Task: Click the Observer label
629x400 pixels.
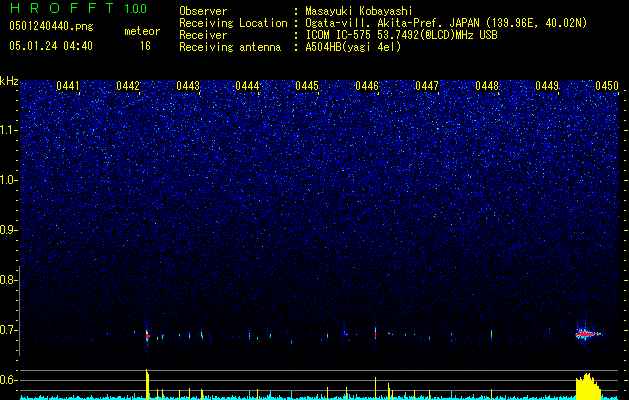Action: [x=203, y=11]
